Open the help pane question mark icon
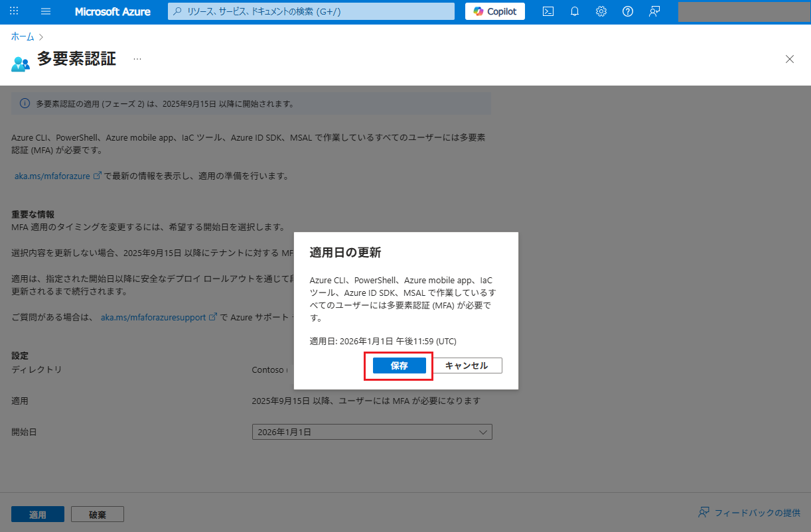This screenshot has height=532, width=811. 628,11
